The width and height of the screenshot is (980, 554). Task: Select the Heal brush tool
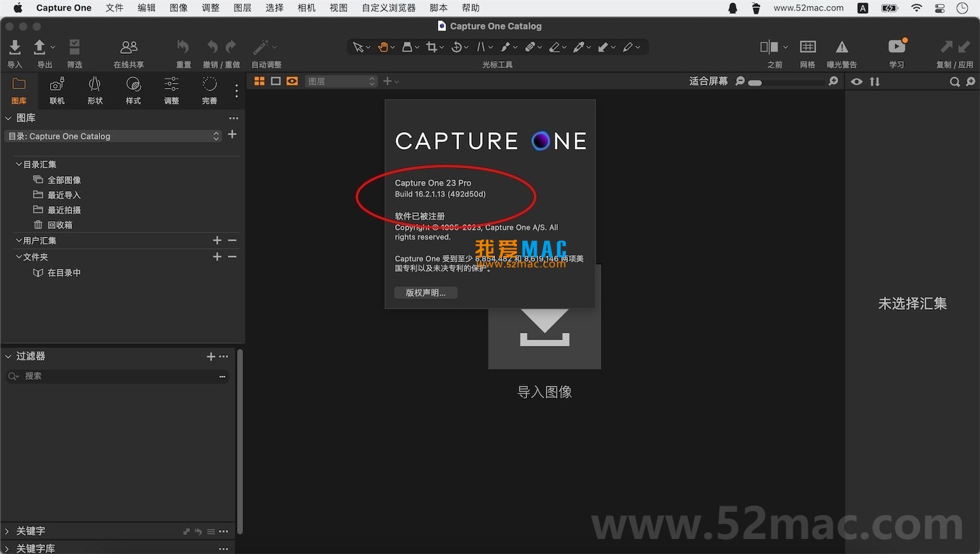coord(531,47)
